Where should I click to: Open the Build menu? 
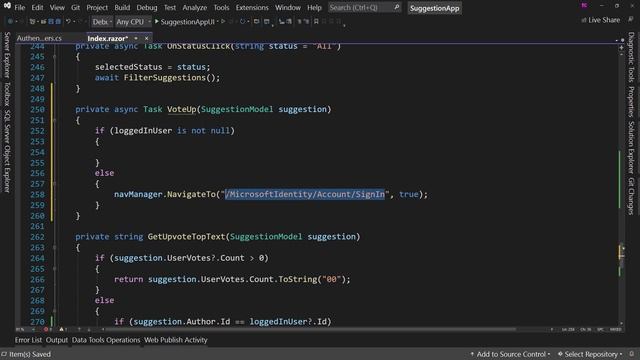click(122, 7)
